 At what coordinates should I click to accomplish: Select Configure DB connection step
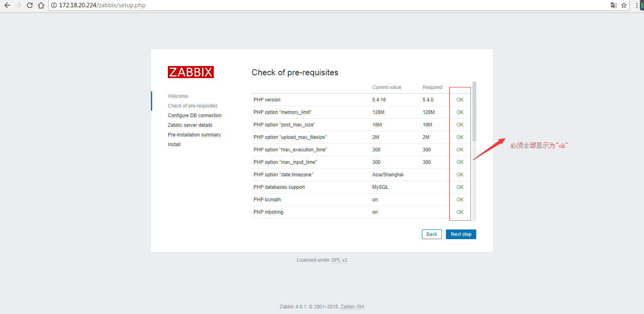(195, 116)
